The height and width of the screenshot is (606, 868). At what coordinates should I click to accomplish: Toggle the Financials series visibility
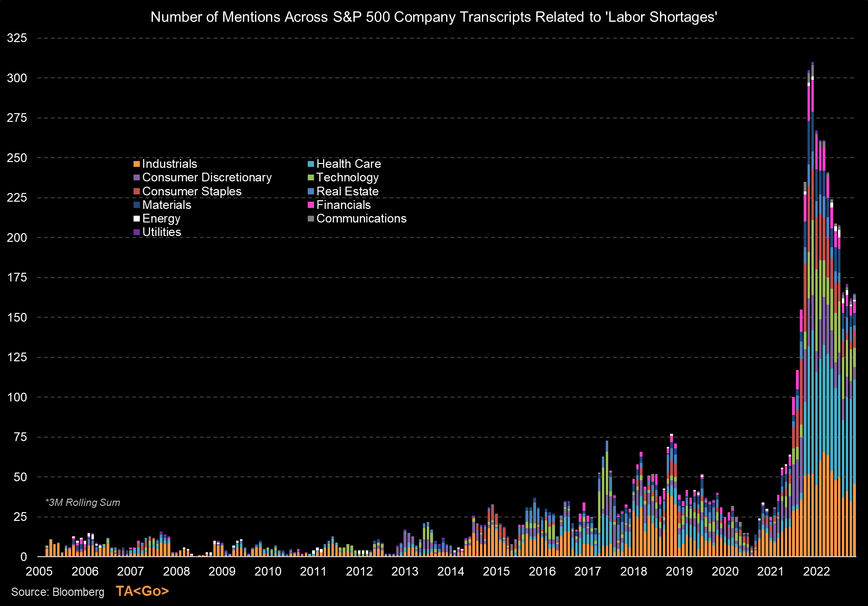(x=312, y=205)
